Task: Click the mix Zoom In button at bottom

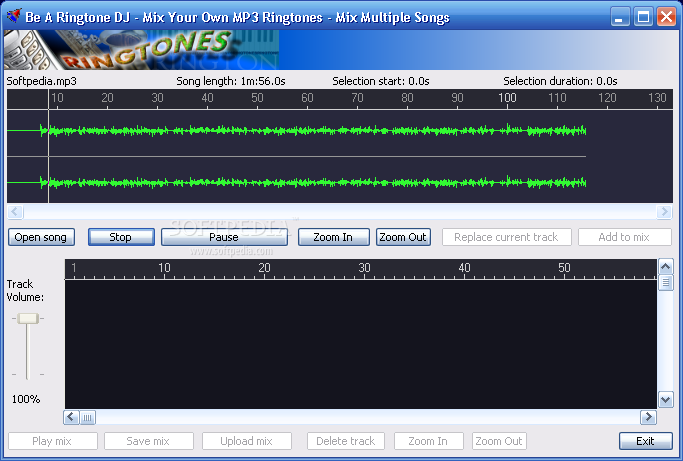Action: point(429,441)
